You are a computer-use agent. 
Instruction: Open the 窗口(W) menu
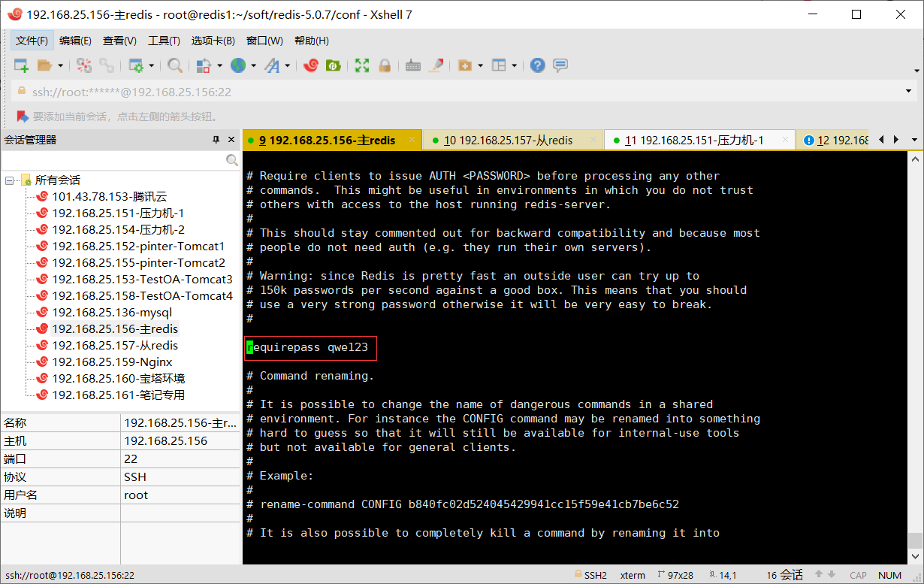click(x=264, y=41)
